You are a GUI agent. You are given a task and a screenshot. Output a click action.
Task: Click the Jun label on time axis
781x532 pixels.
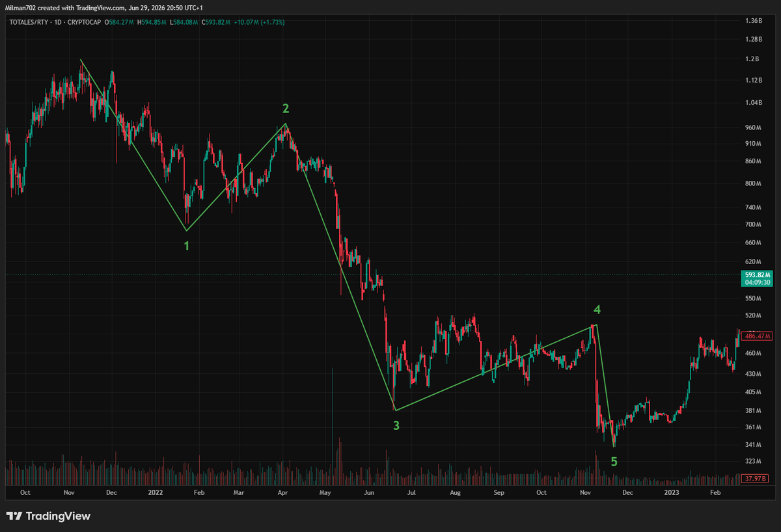(369, 493)
